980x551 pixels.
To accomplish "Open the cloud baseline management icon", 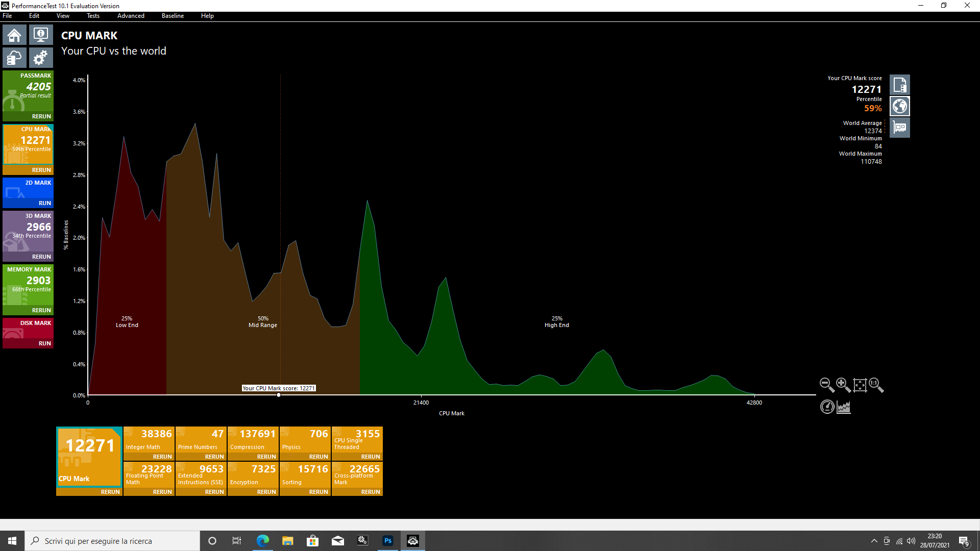I will [14, 58].
